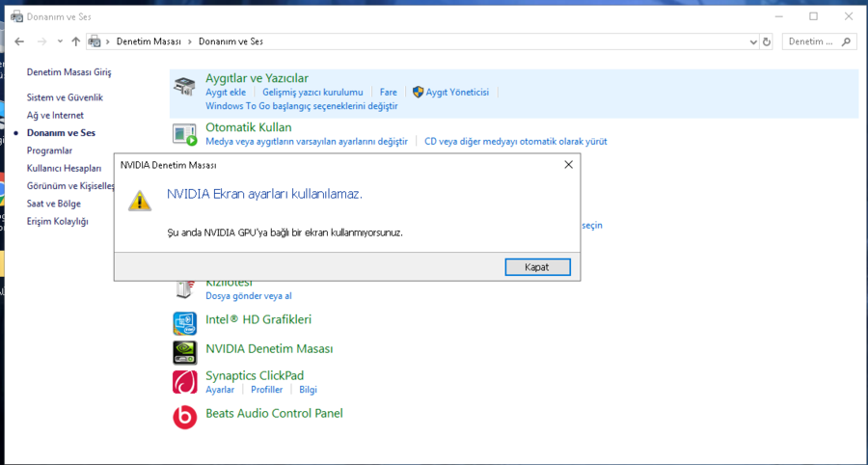Go to Denetim Masası Giriş
Screen dimensions: 868x465
point(69,72)
